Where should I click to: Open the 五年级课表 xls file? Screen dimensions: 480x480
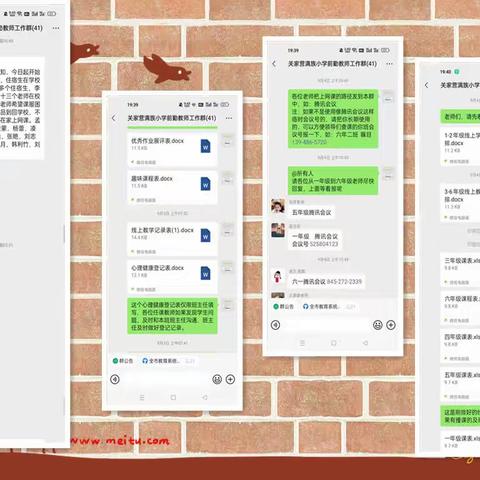coord(460,384)
